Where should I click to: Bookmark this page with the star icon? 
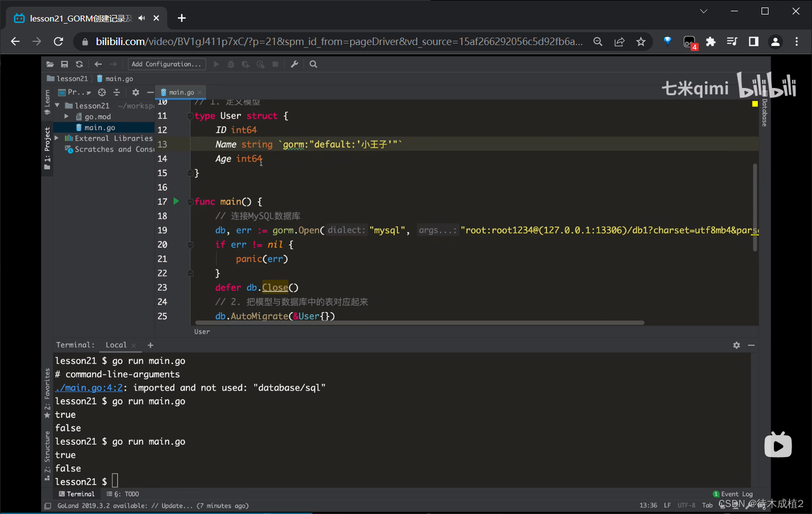pos(641,41)
